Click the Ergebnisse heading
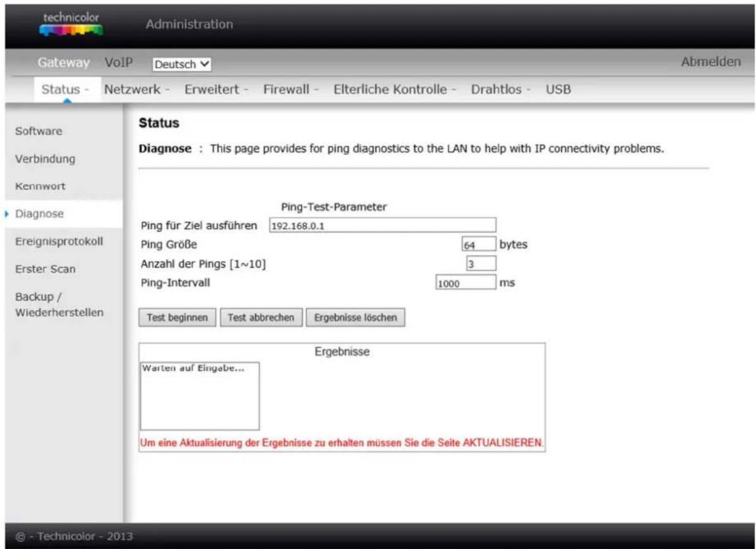The width and height of the screenshot is (756, 549). pyautogui.click(x=342, y=352)
